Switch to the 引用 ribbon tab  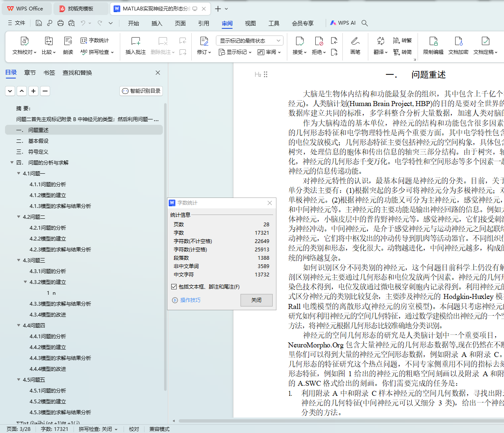pos(204,23)
